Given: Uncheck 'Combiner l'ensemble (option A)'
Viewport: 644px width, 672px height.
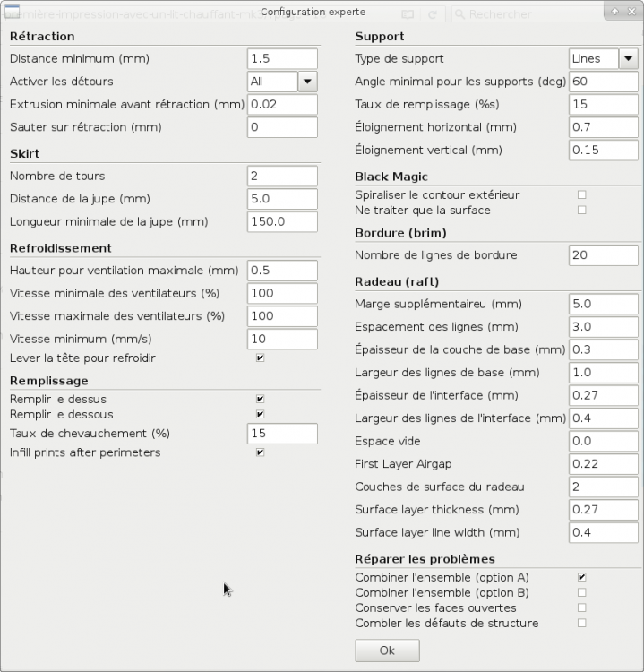Looking at the screenshot, I should click(582, 577).
